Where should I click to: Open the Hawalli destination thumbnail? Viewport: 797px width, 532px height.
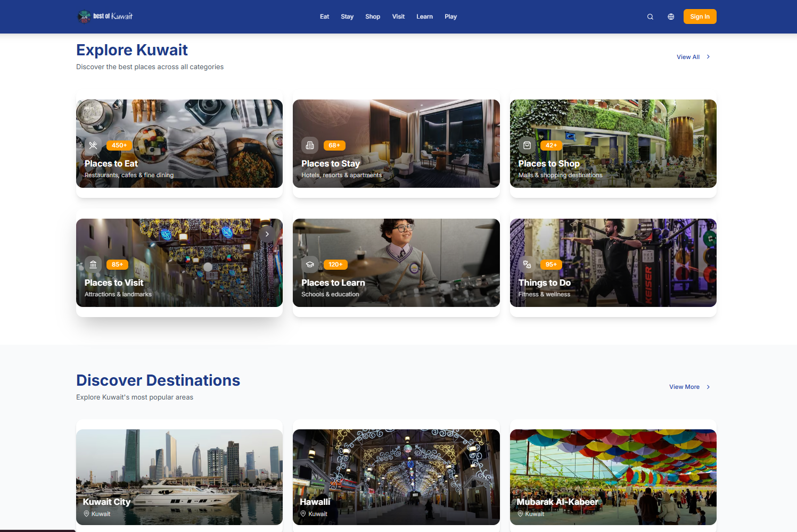396,477
